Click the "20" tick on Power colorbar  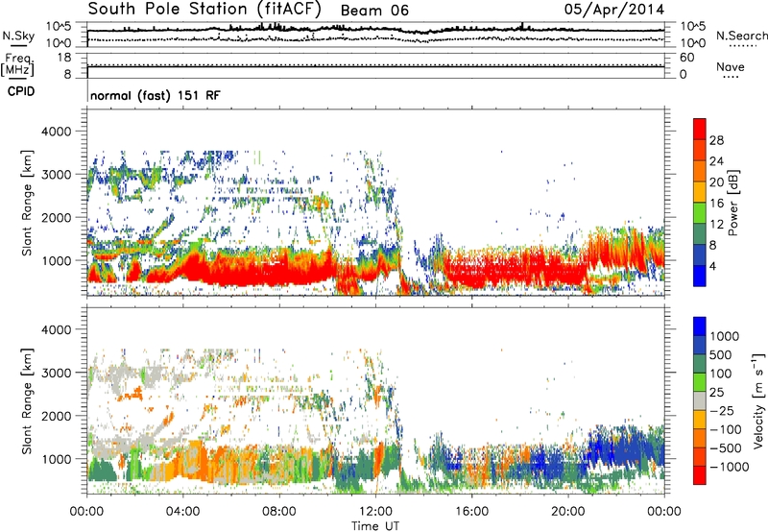(716, 182)
